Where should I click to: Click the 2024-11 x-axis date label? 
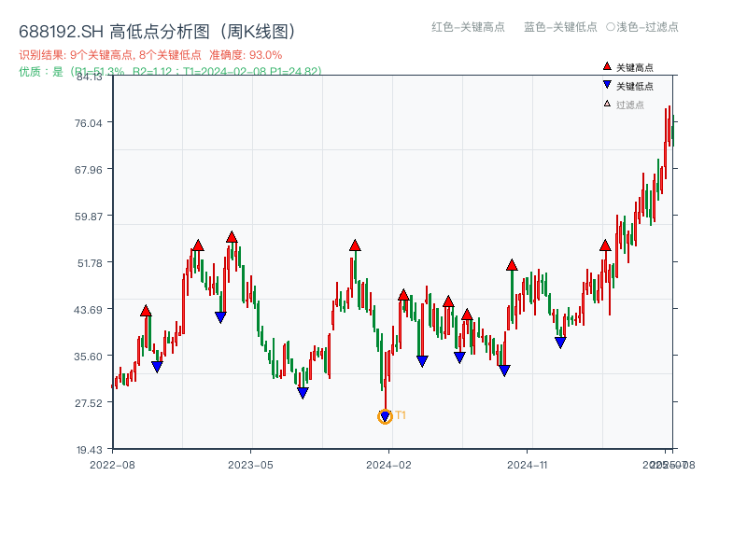[527, 465]
